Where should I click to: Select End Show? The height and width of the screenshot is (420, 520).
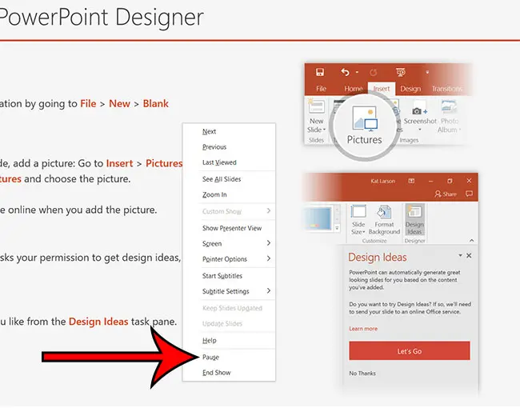pyautogui.click(x=217, y=373)
